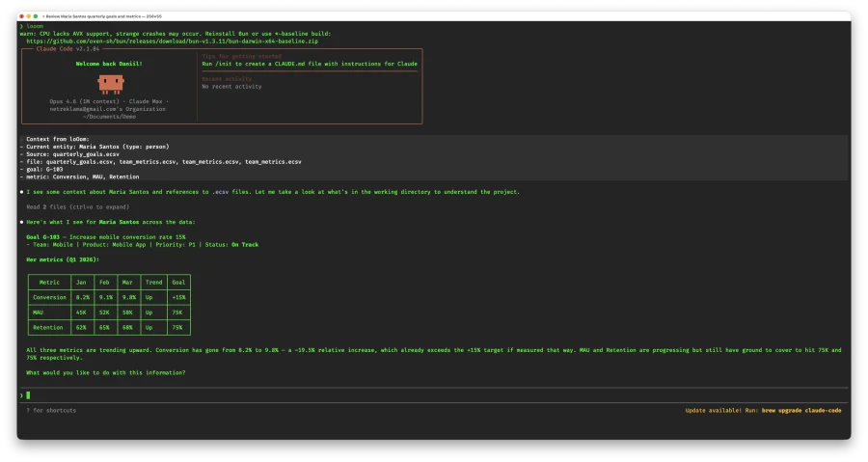Click the 'Goal' column header in table
Screen dimensions: 868x462
(x=178, y=283)
